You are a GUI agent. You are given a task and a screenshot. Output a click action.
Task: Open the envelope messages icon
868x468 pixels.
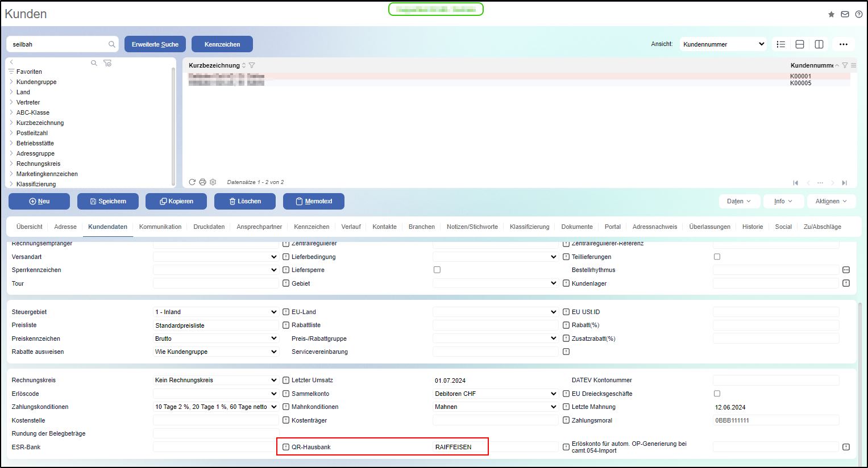(x=845, y=14)
